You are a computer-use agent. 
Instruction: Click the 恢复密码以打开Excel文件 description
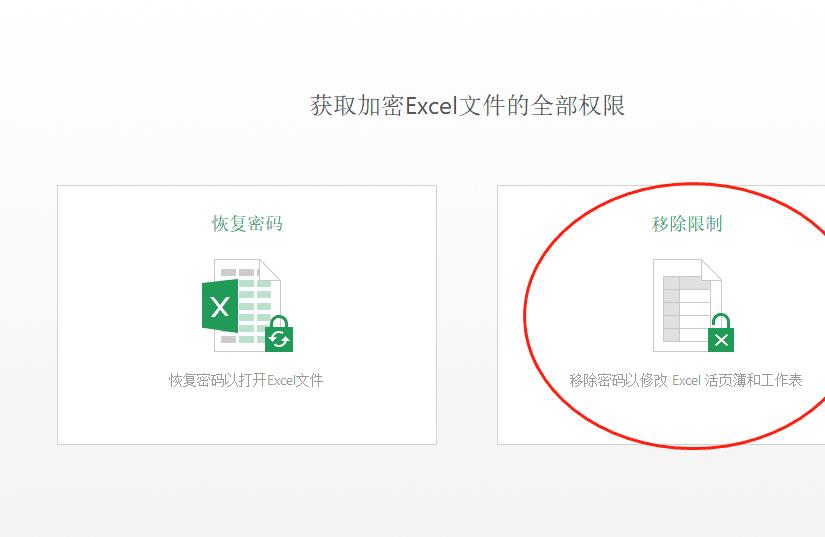(x=246, y=380)
